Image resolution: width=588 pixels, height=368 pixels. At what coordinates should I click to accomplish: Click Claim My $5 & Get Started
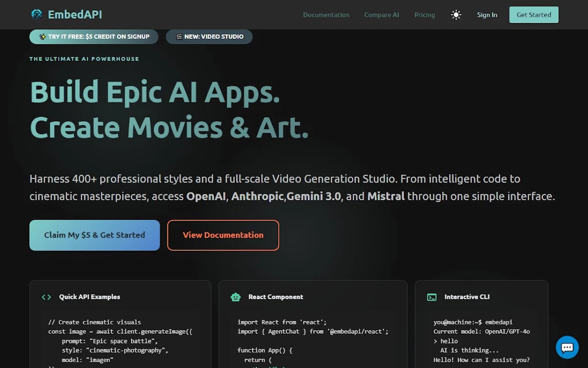[95, 235]
